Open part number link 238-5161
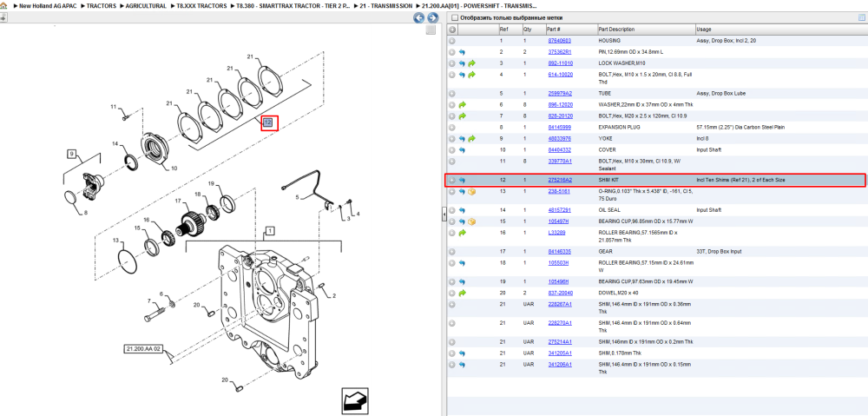The image size is (868, 416). coord(558,191)
